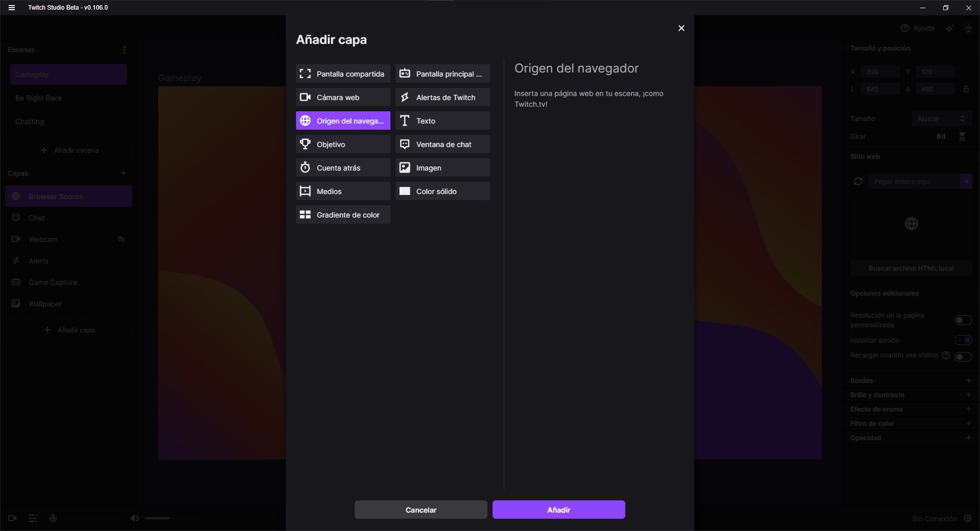Open the hamburger main menu
980x531 pixels.
[12, 8]
